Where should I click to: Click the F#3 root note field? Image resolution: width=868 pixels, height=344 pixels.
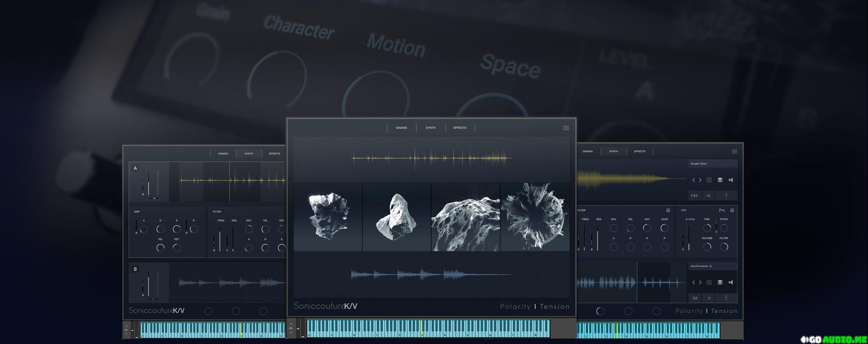(694, 196)
